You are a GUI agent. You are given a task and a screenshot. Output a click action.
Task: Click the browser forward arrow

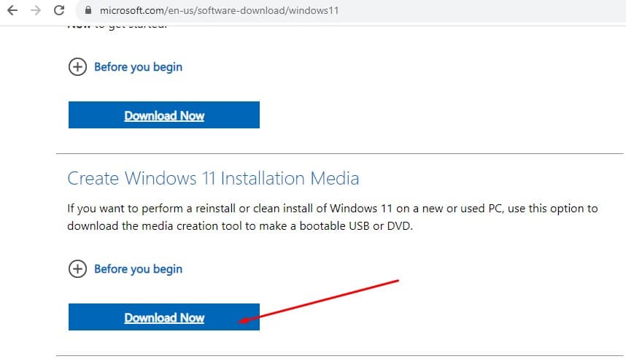[x=36, y=10]
